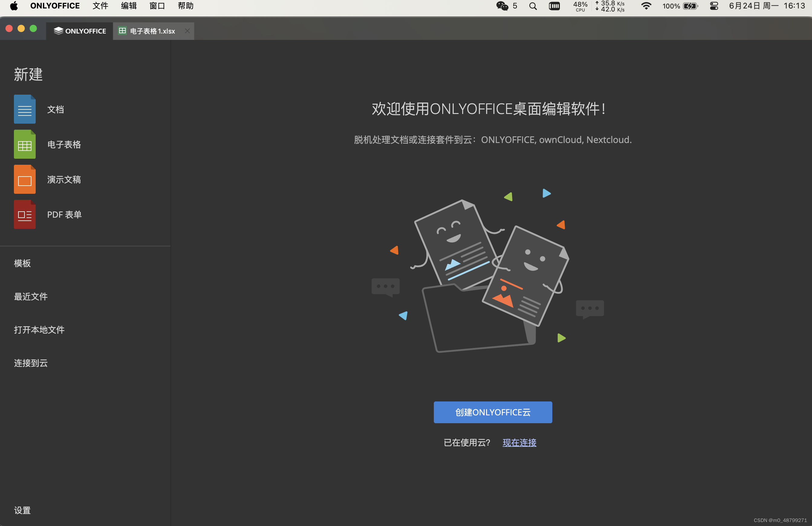Open the 窗口 menu
812x526 pixels.
157,6
